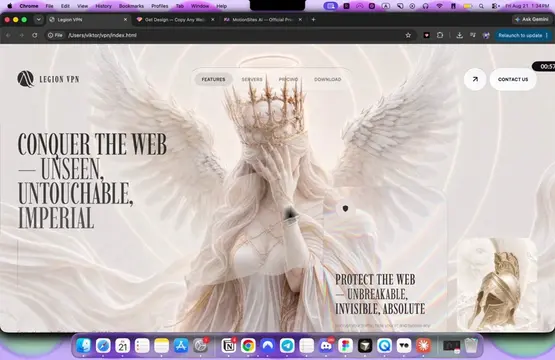
Task: Open the History menu
Action: (103, 6)
